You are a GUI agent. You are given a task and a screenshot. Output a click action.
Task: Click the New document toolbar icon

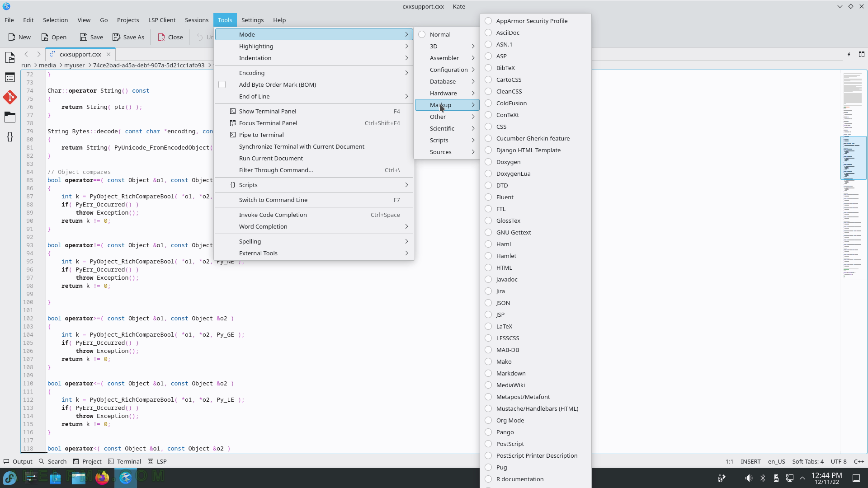12,37
